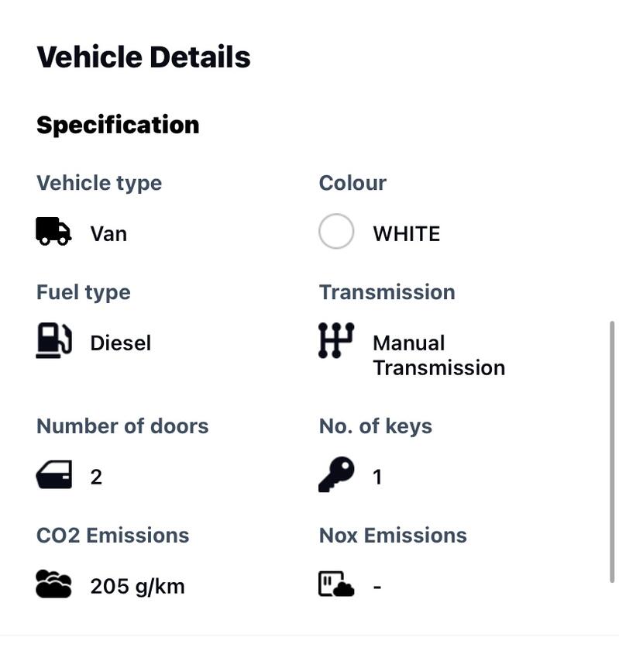The width and height of the screenshot is (619, 672).
Task: Click the Diesel fuel type value
Action: pos(120,343)
